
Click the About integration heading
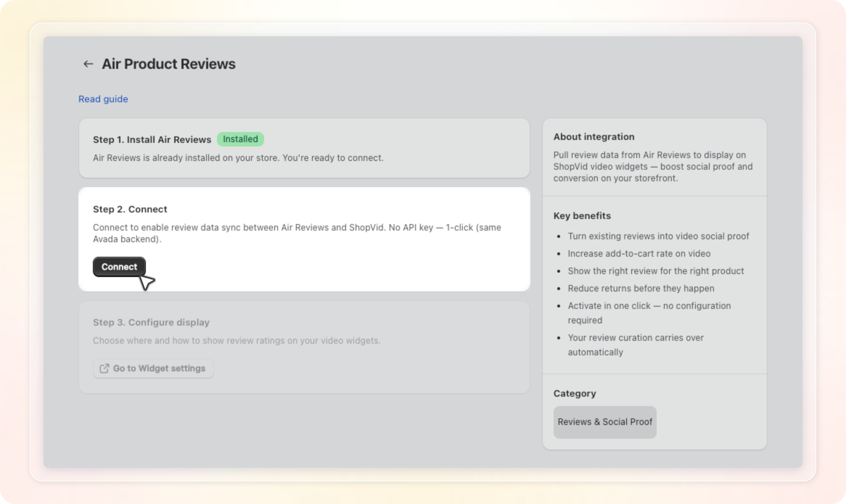(x=594, y=137)
